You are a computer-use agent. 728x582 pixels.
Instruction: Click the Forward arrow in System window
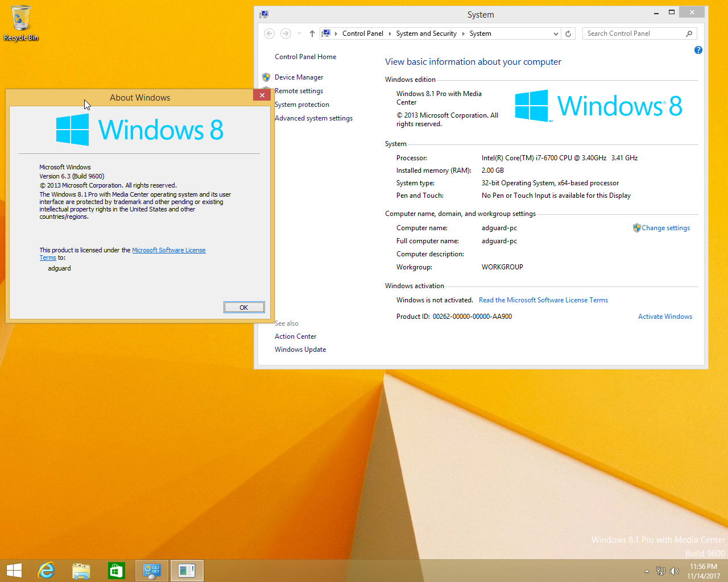286,34
